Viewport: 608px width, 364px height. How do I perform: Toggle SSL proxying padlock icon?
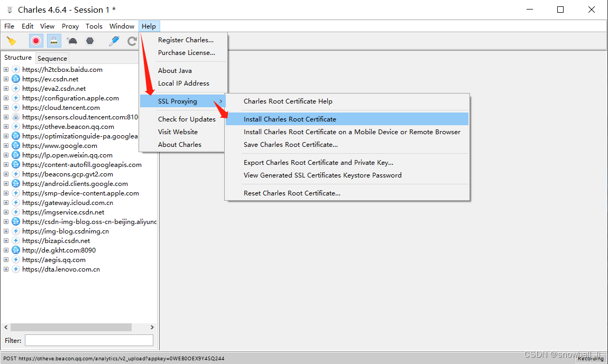click(54, 41)
